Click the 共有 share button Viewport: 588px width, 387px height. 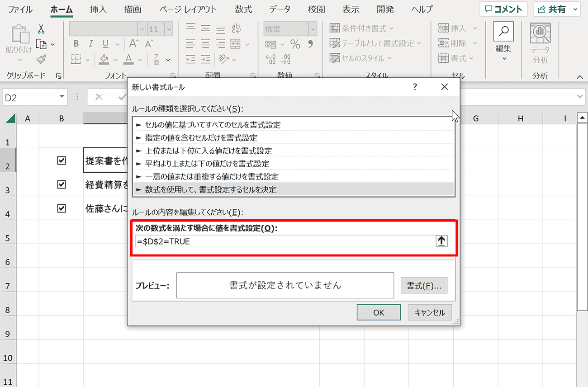[x=557, y=9]
